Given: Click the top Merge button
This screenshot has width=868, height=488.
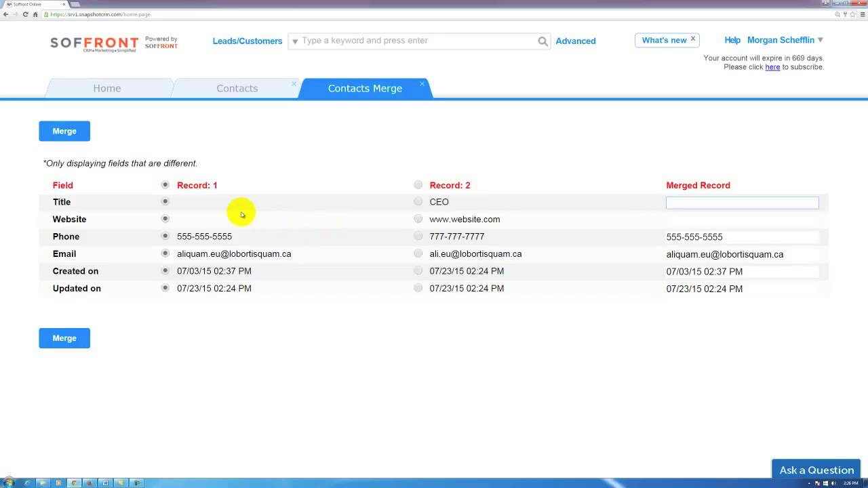Looking at the screenshot, I should [x=64, y=131].
